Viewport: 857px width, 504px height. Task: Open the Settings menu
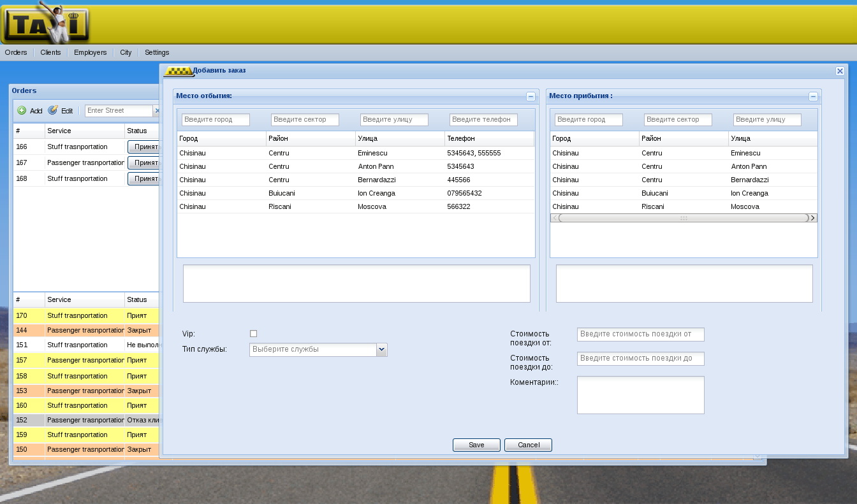[157, 52]
